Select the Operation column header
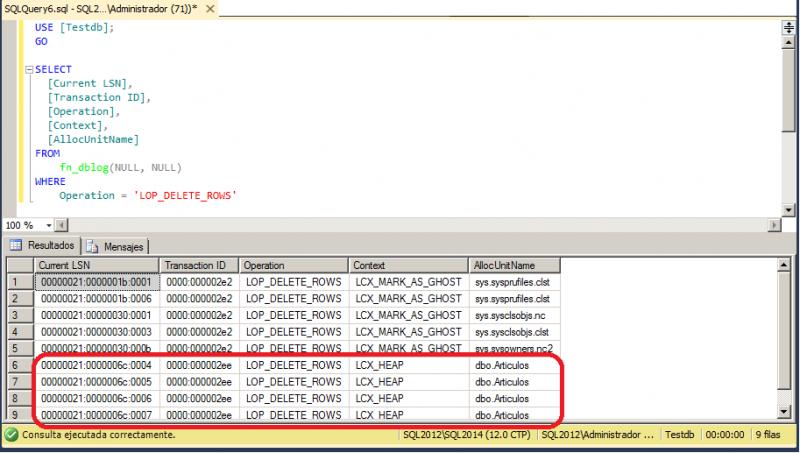Viewport: 800px width, 453px height. (x=294, y=265)
